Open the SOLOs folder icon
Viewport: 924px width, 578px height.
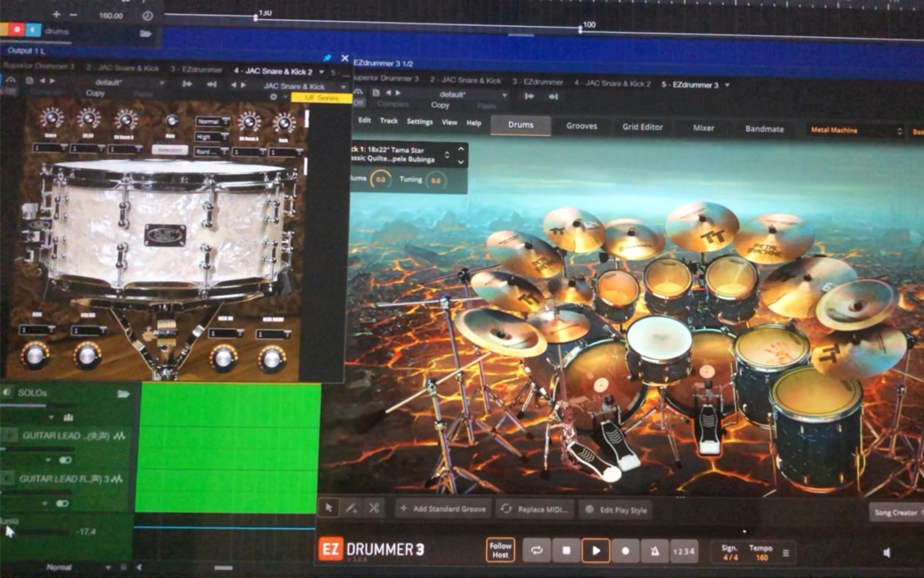click(123, 394)
